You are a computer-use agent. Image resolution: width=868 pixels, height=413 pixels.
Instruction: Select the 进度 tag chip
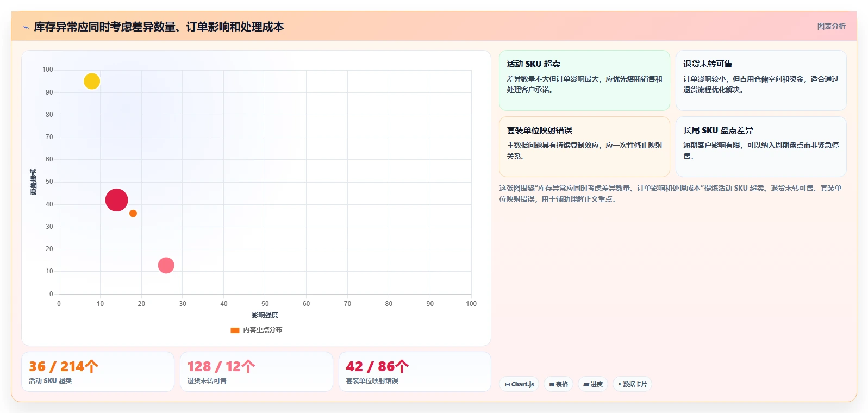(593, 384)
